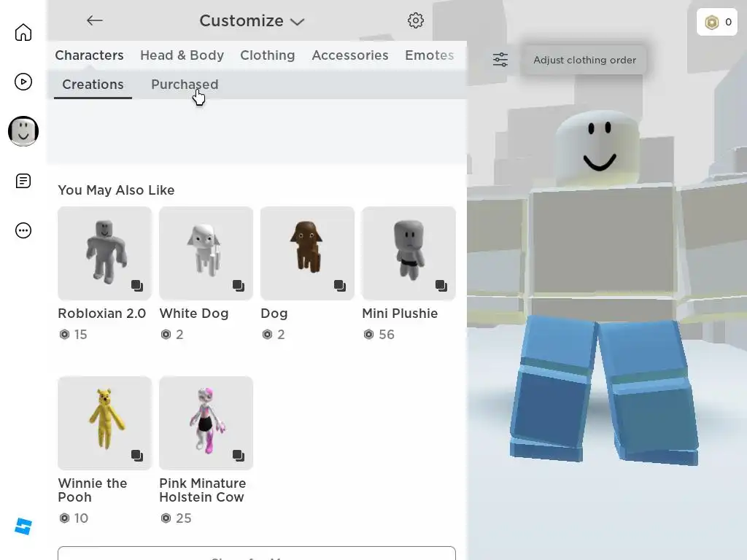Go to Home in left sidebar
The width and height of the screenshot is (747, 560).
tap(23, 32)
